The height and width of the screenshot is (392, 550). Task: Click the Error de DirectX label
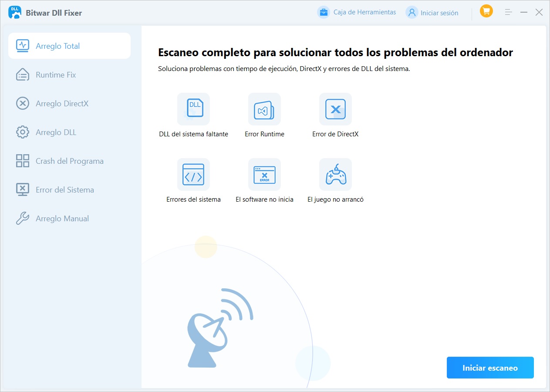click(335, 134)
